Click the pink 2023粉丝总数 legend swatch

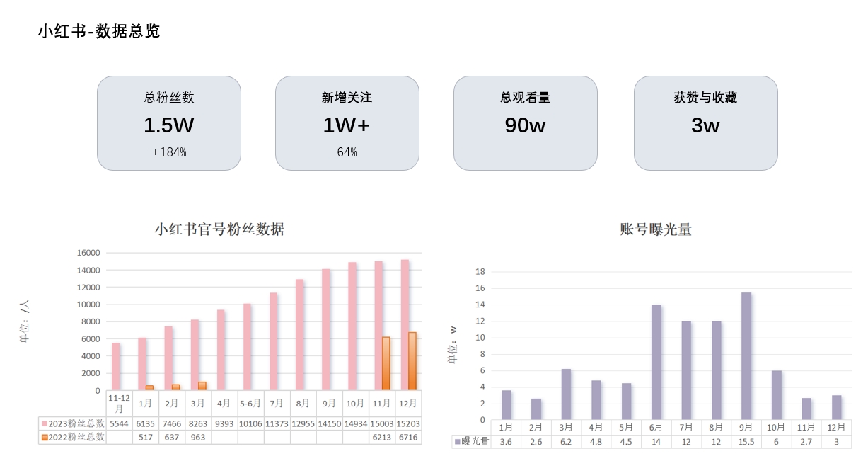pos(44,423)
